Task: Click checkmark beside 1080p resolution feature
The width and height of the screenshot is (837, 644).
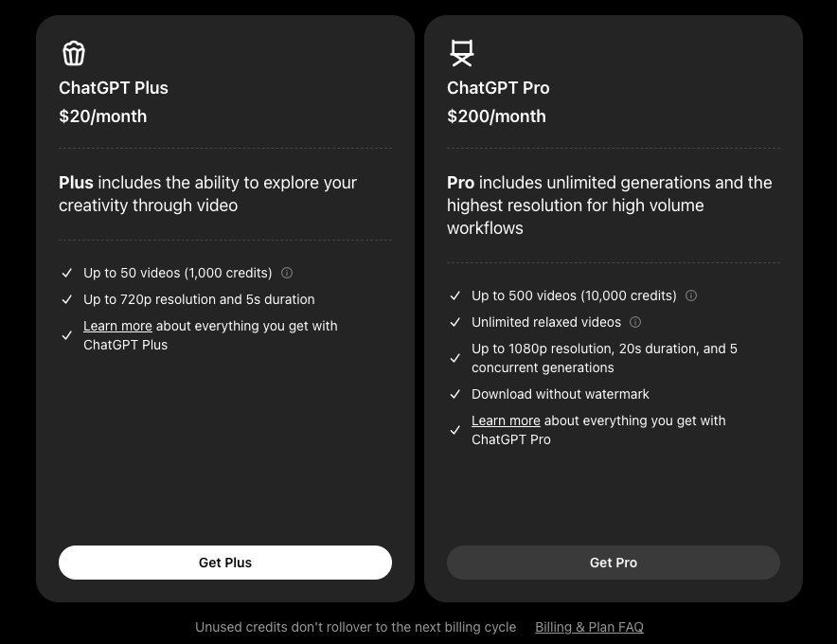Action: (455, 358)
